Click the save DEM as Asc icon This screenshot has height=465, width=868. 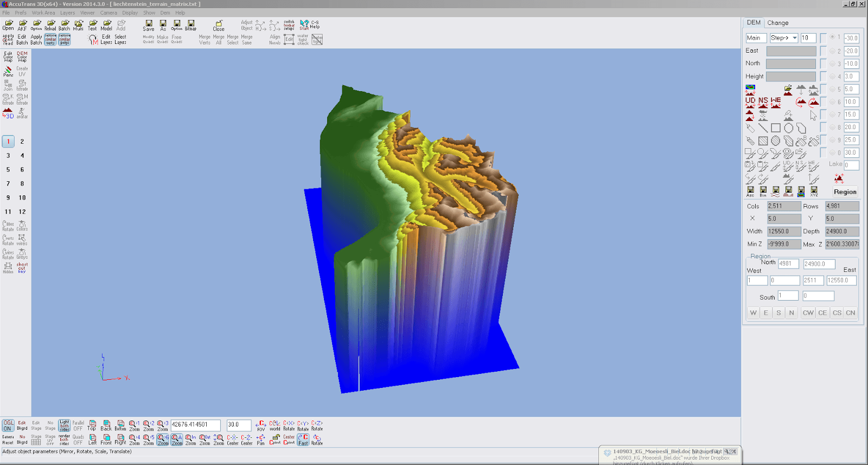[750, 192]
